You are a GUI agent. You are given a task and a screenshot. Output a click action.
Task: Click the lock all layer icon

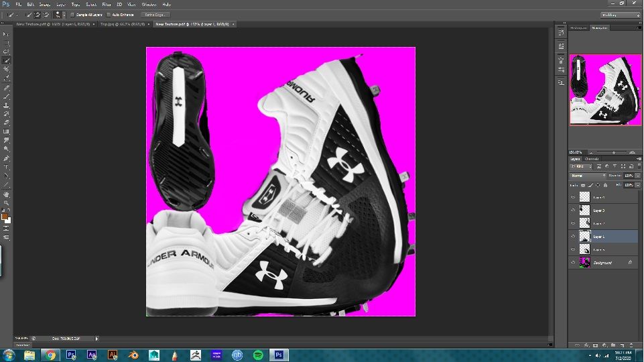pos(605,185)
